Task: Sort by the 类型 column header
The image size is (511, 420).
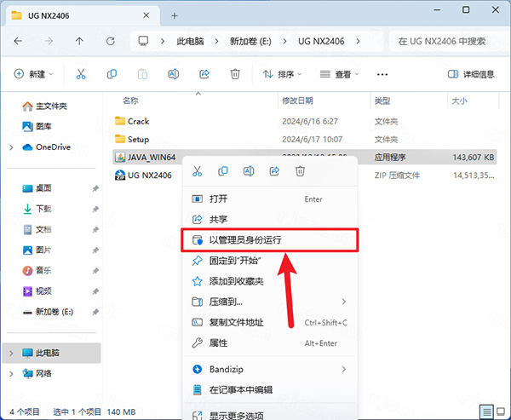Action: click(382, 101)
